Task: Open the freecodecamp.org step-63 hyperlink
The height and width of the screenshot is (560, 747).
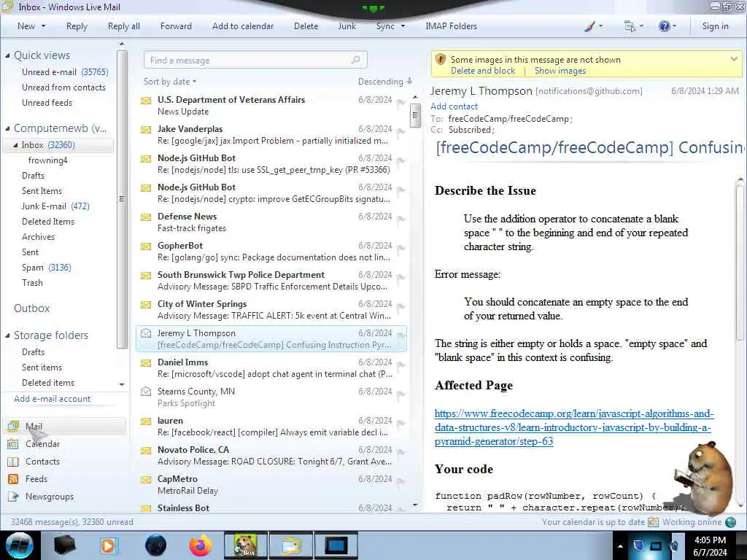Action: coord(573,427)
